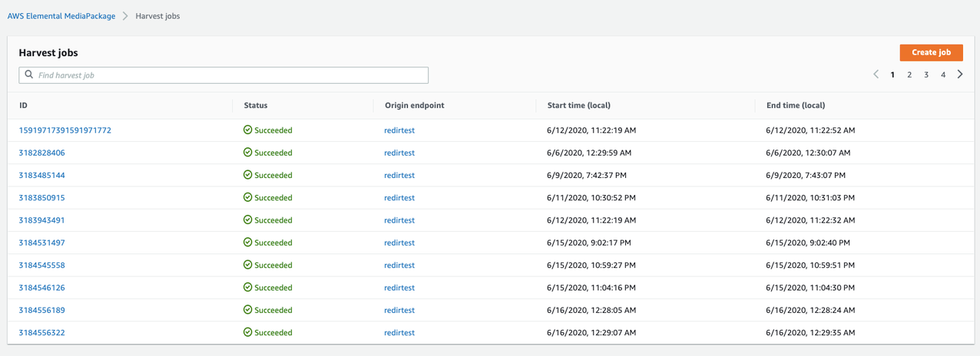Go to next page using right chevron
The image size is (980, 356).
pos(960,75)
